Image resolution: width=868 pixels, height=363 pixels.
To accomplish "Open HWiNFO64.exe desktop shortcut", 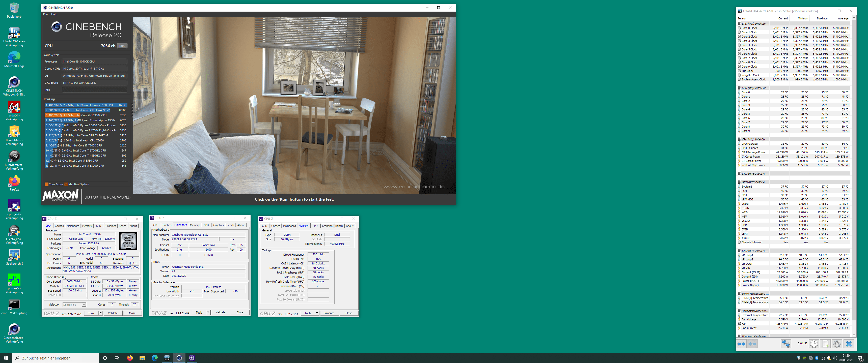I will coord(14,37).
